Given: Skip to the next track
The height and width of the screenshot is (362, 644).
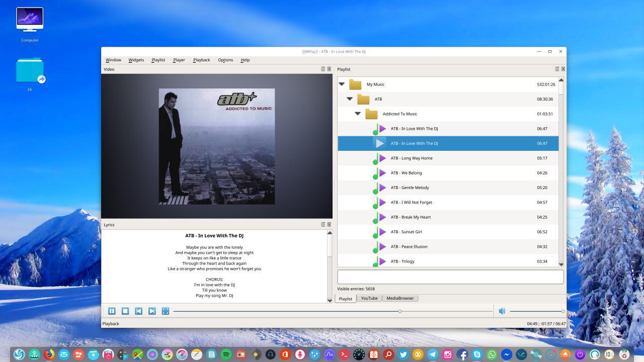Looking at the screenshot, I should click(x=152, y=311).
